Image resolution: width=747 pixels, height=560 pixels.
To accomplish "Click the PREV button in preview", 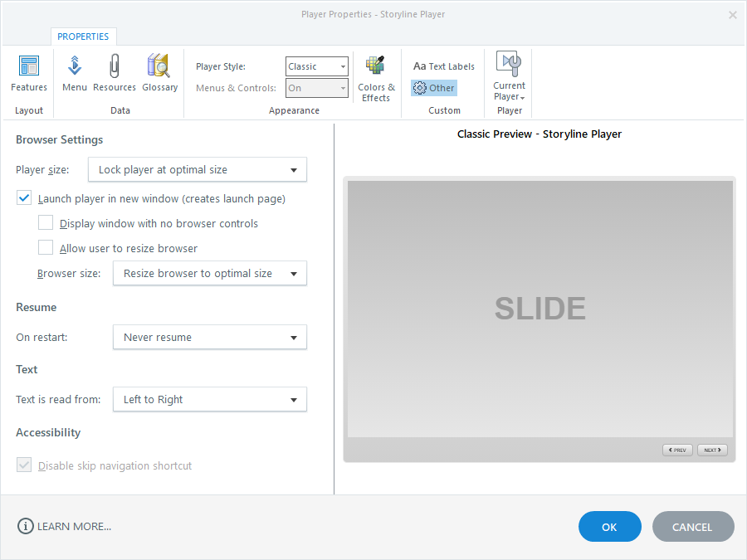I will pos(677,450).
